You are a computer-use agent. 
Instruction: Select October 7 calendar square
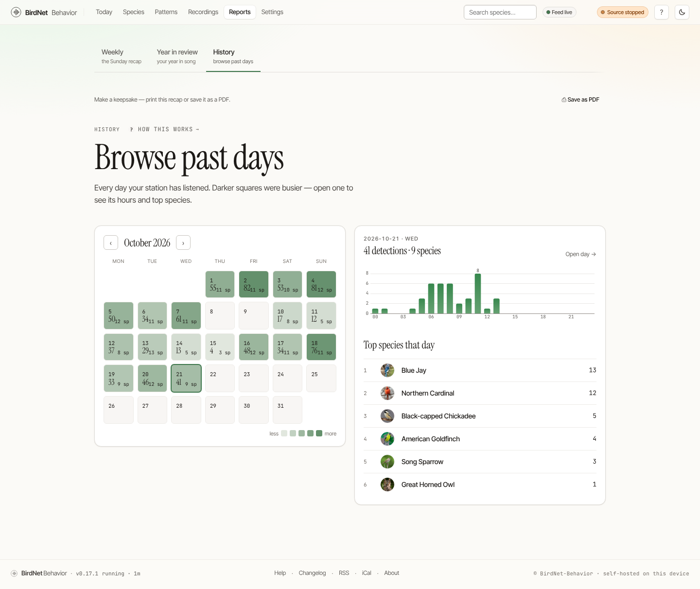(x=186, y=315)
